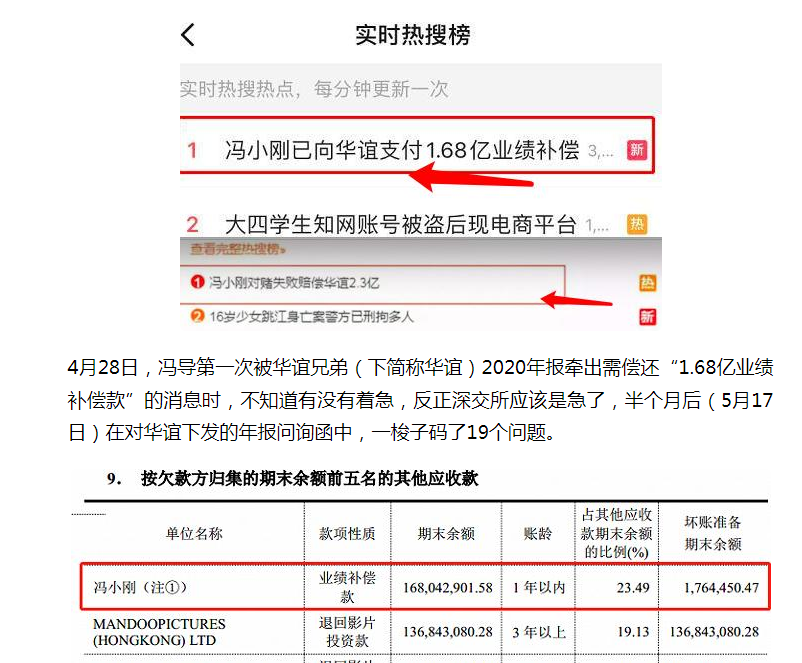
Task: Click cell 冯小刚（注①）
Action: point(140,587)
